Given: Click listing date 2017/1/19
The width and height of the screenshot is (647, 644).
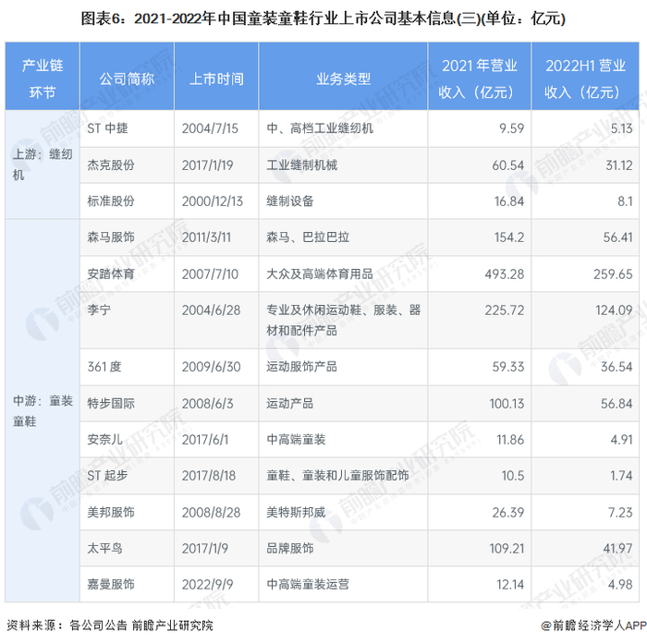Looking at the screenshot, I should [208, 165].
